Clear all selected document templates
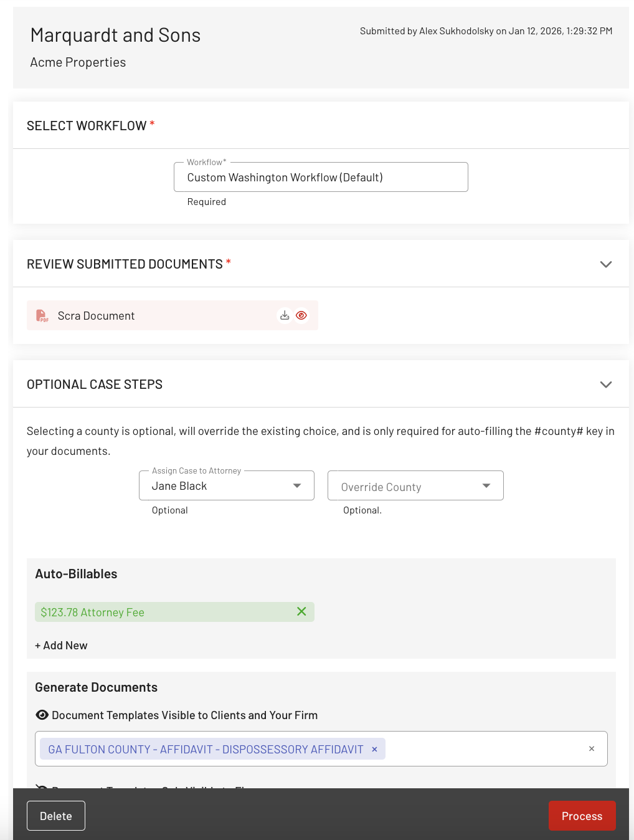 coord(592,749)
